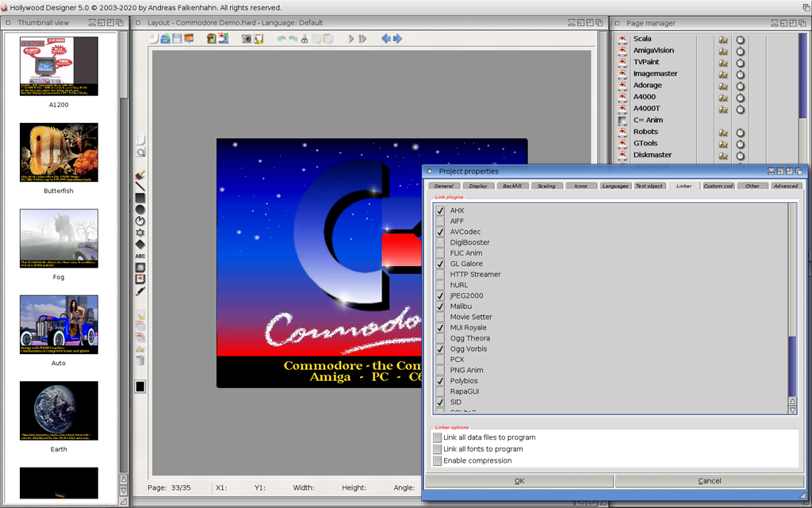Screen dimensions: 812x508
Task: Enable the DigiBooster plugin checkbox
Action: (x=440, y=243)
